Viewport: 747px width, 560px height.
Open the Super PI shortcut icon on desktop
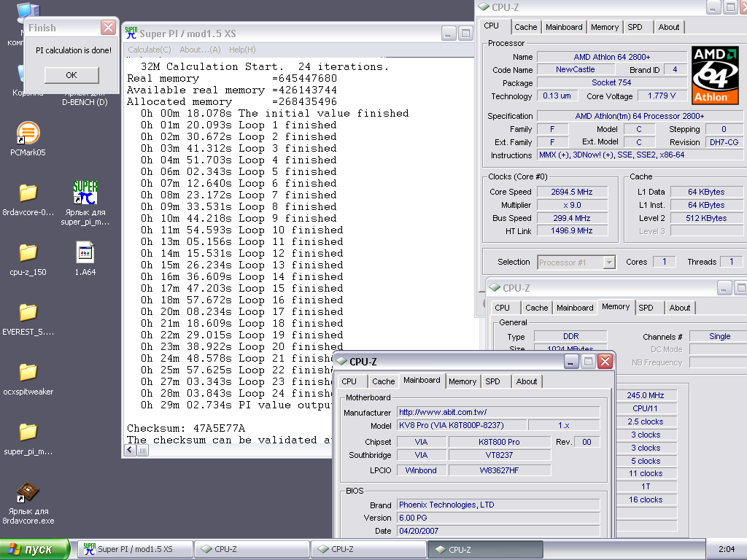[x=85, y=192]
